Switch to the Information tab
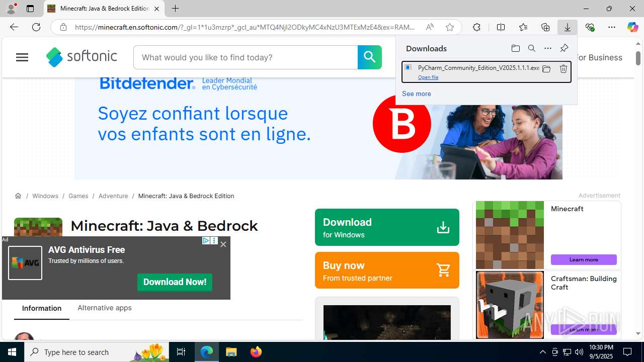The width and height of the screenshot is (644, 362). tap(42, 308)
